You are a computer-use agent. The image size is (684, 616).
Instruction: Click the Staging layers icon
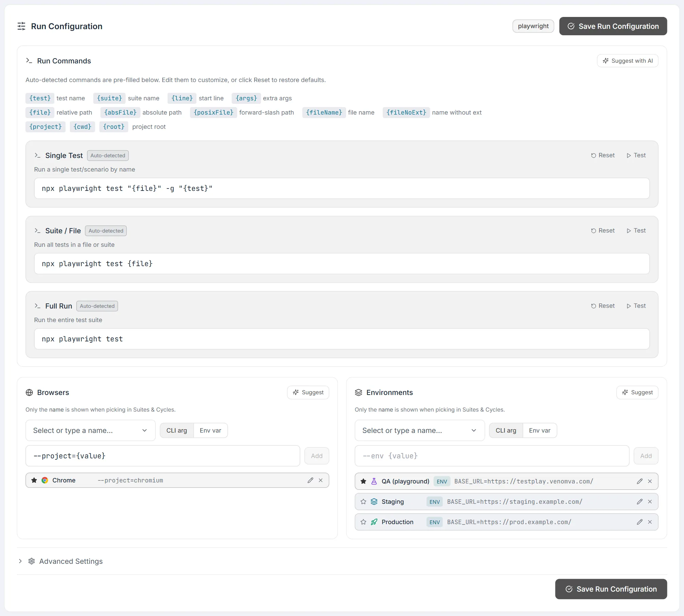coord(374,502)
